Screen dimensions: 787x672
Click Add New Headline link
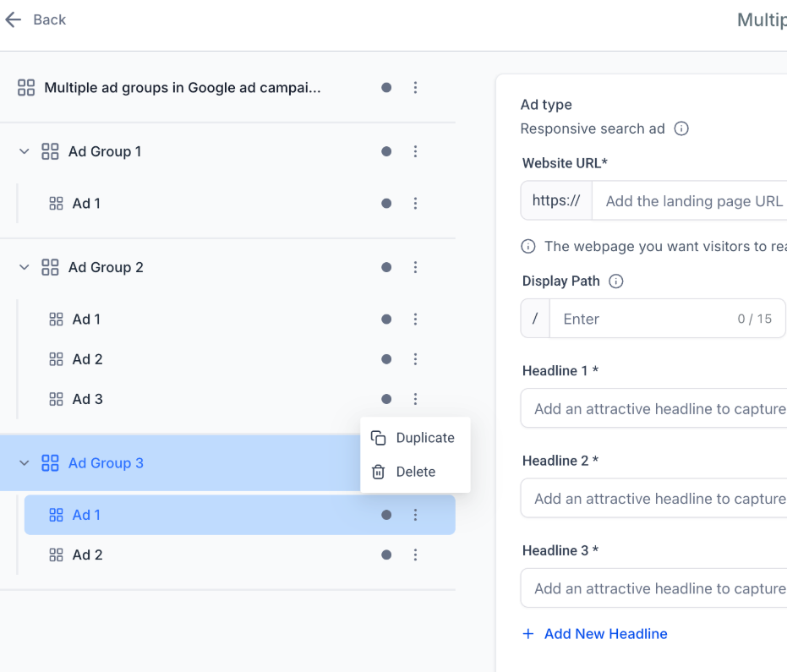[605, 634]
